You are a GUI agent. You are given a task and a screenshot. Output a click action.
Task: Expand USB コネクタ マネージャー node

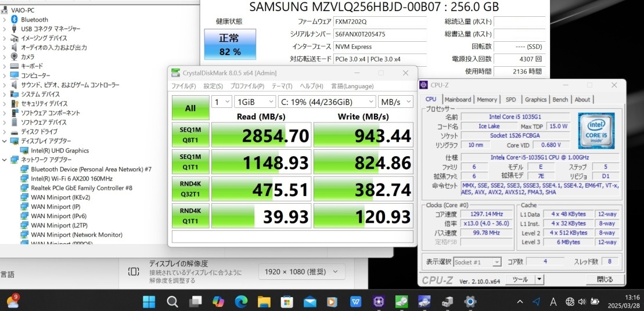pyautogui.click(x=5, y=28)
